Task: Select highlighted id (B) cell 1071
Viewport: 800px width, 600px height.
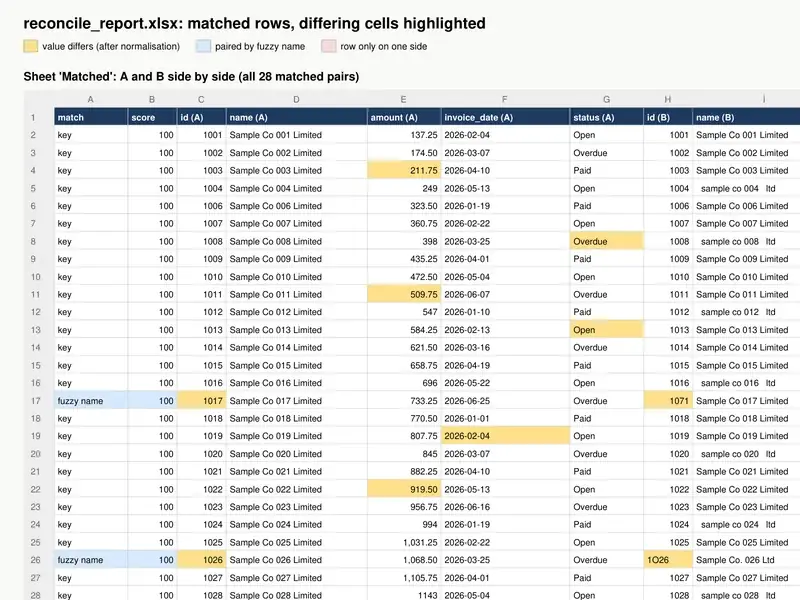Action: click(x=668, y=401)
